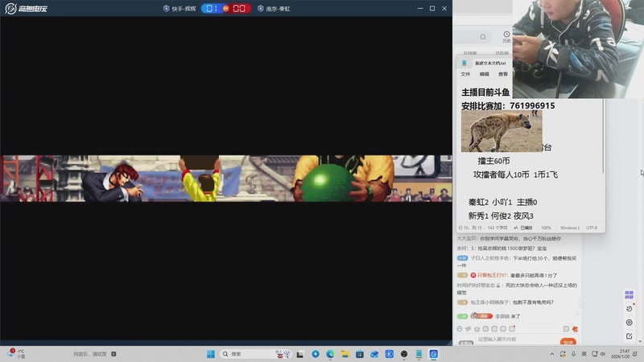Click the 100% zoom level in Notepad status bar
The width and height of the screenshot is (644, 362).
click(546, 228)
